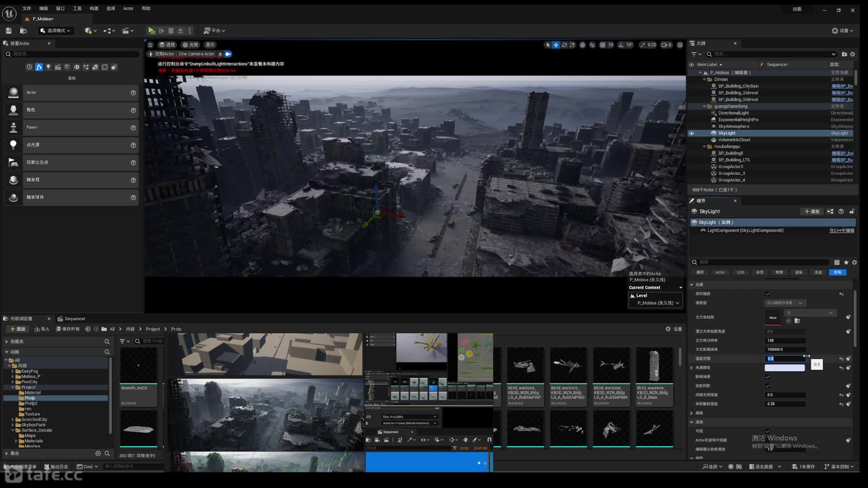Toggle real-time capture checkbox

click(x=768, y=294)
